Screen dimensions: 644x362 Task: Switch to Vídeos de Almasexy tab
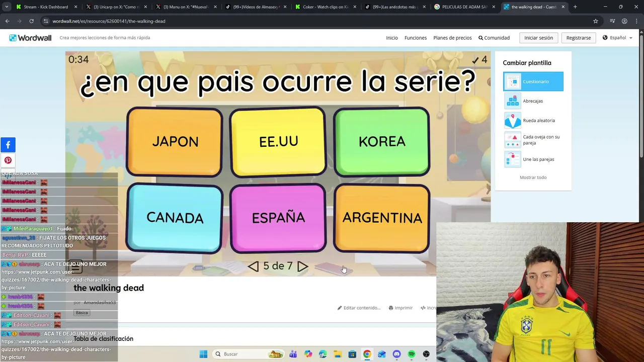[x=255, y=7]
